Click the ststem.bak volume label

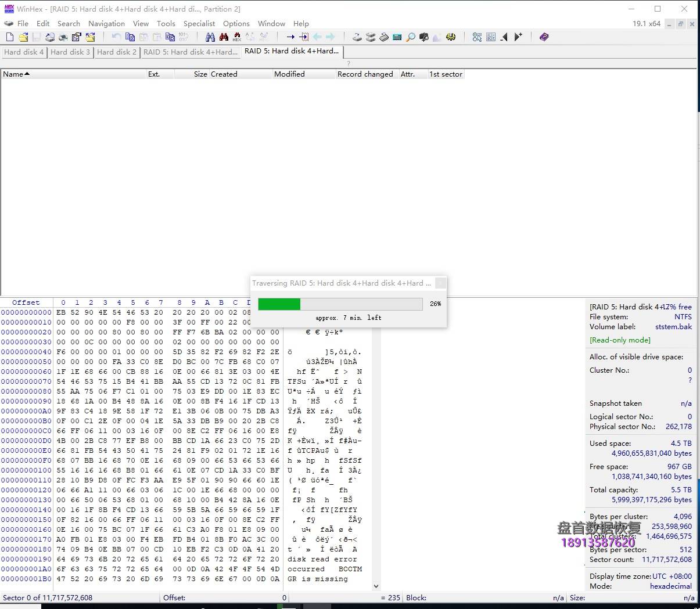tap(673, 327)
